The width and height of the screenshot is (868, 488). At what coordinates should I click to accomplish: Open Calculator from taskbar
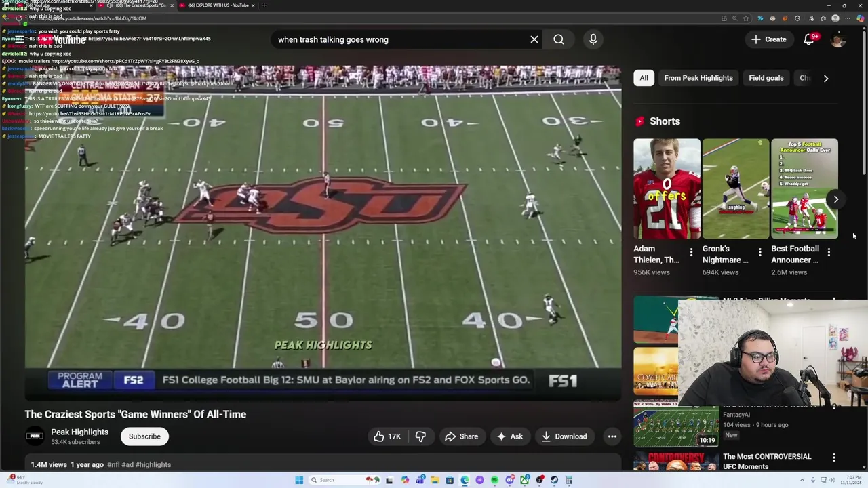click(x=569, y=480)
